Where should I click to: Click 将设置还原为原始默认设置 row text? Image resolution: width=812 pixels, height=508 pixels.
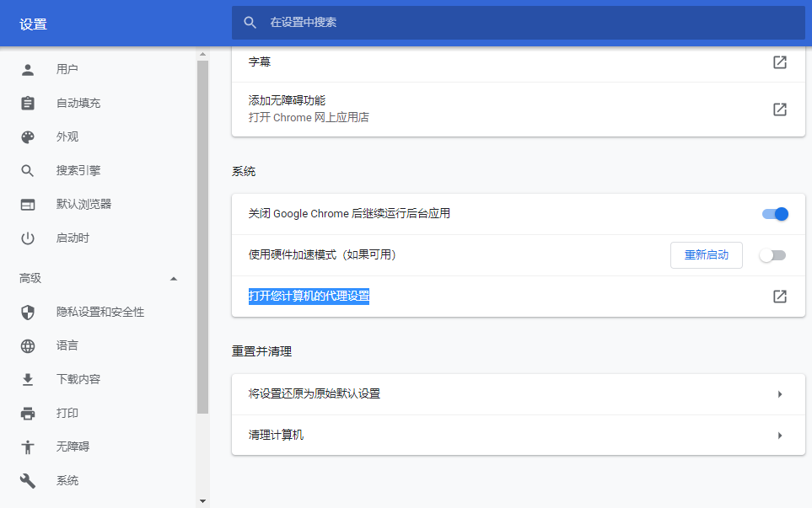point(315,393)
